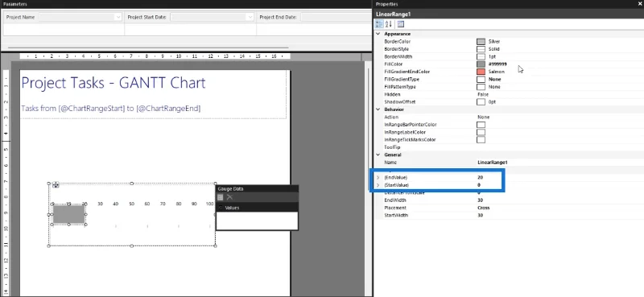Select the Hidden property value False
This screenshot has height=297, width=644.
click(483, 94)
